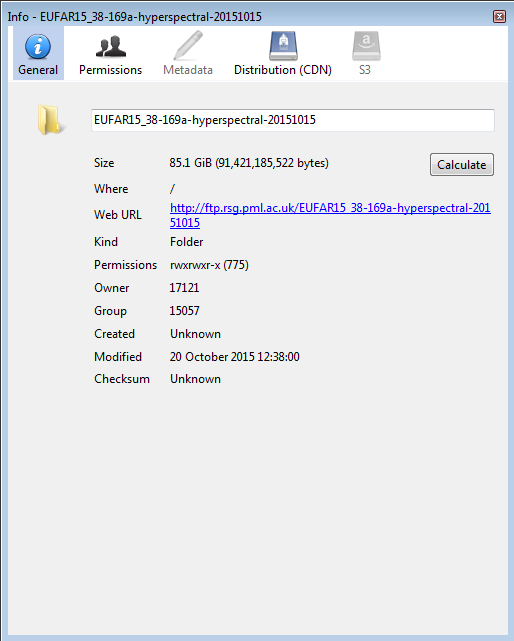The height and width of the screenshot is (641, 514).
Task: Click the Owner value 17121
Action: pos(184,288)
